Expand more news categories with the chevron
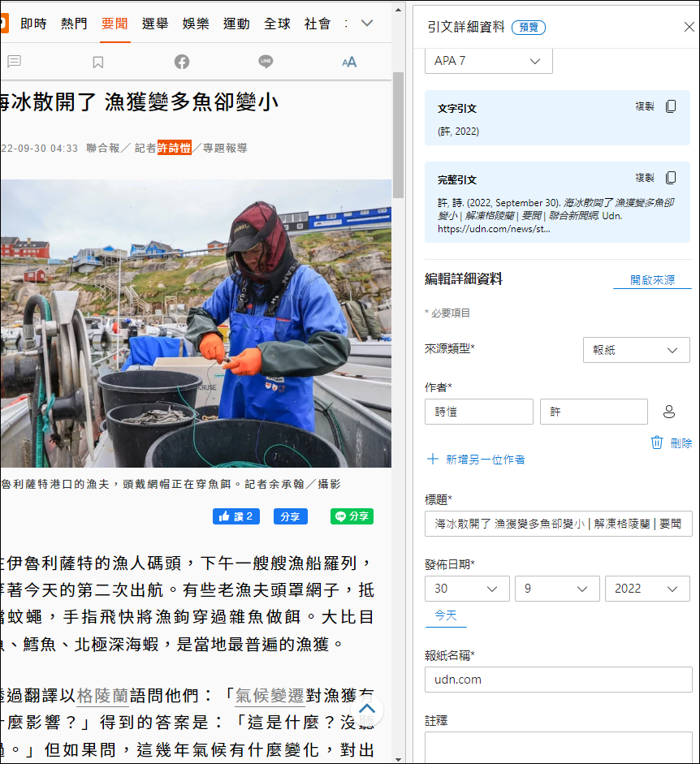 [x=367, y=23]
